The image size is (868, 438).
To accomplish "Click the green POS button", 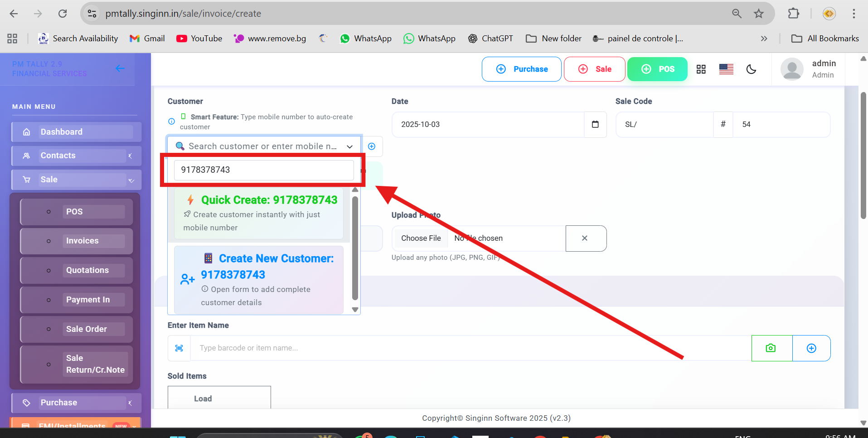I will tap(657, 69).
